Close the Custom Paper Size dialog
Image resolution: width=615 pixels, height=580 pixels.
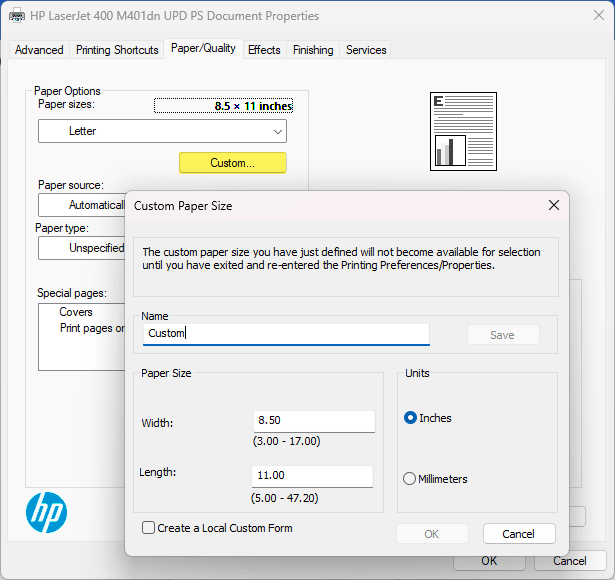(553, 205)
